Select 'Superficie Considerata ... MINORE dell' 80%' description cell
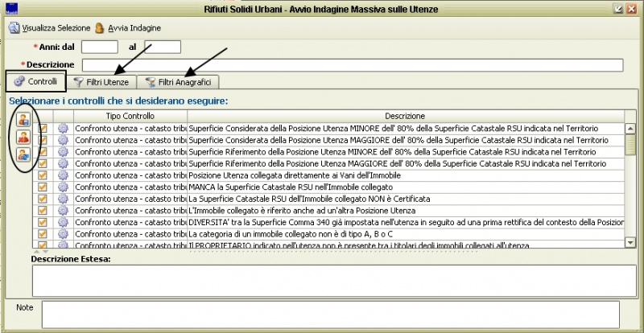Image resolution: width=644 pixels, height=333 pixels. coord(406,129)
